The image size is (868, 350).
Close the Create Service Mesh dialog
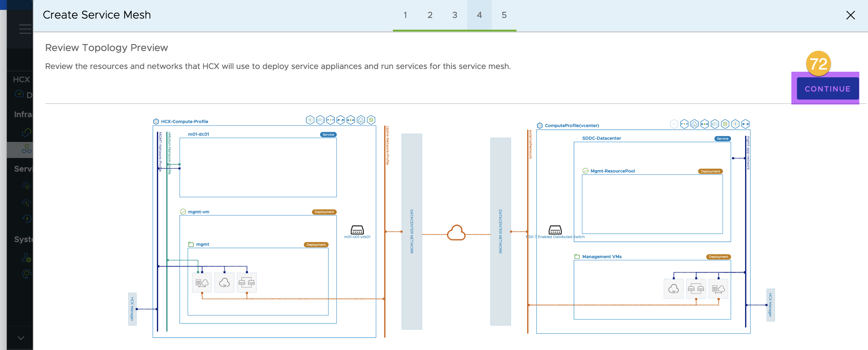coord(850,15)
